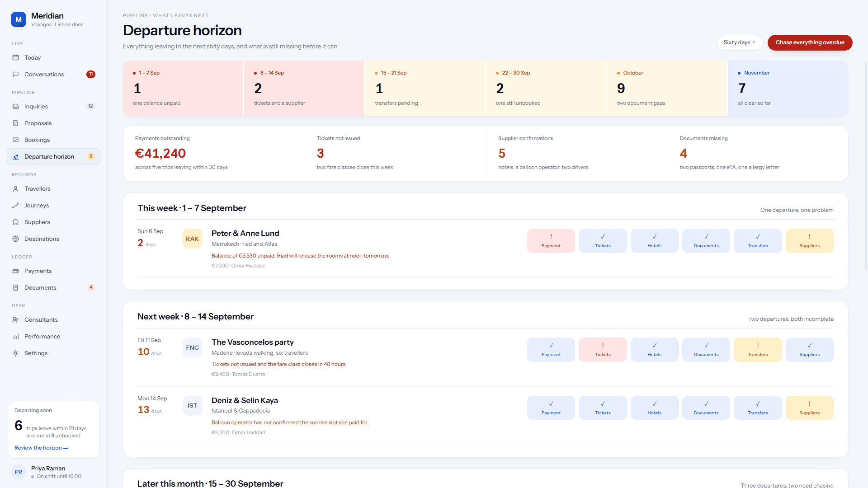This screenshot has height=488, width=868.
Task: Open the Inquiries page
Action: [53, 107]
